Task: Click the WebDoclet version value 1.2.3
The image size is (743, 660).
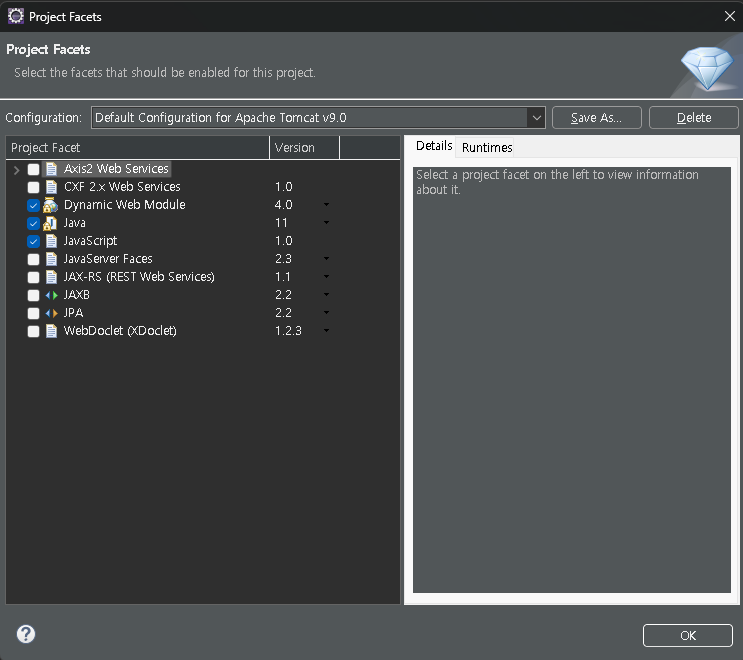Action: 288,331
